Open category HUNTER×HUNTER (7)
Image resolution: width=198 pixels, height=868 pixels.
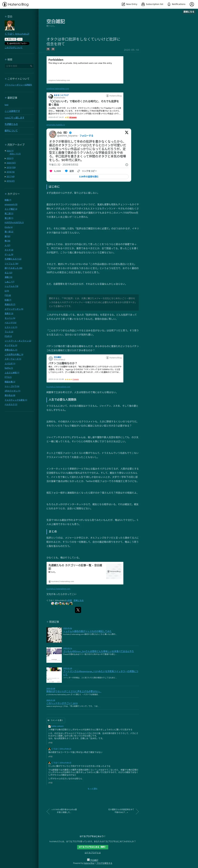tap(14, 223)
